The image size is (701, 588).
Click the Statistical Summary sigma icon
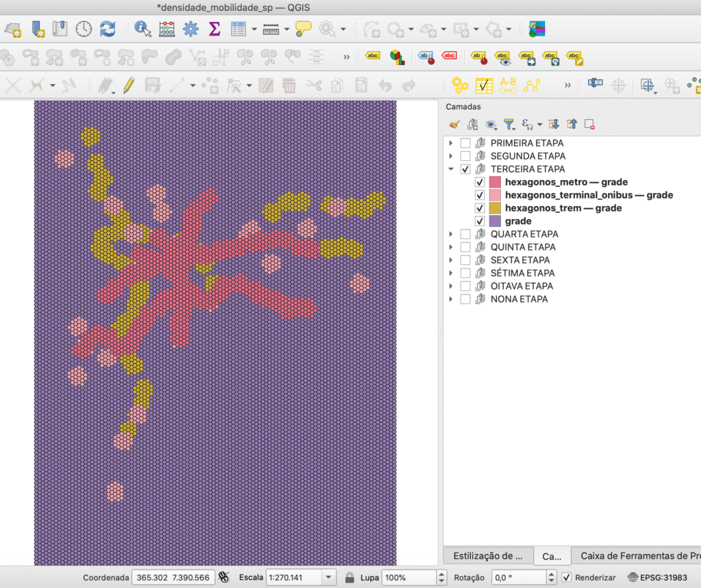tap(214, 29)
